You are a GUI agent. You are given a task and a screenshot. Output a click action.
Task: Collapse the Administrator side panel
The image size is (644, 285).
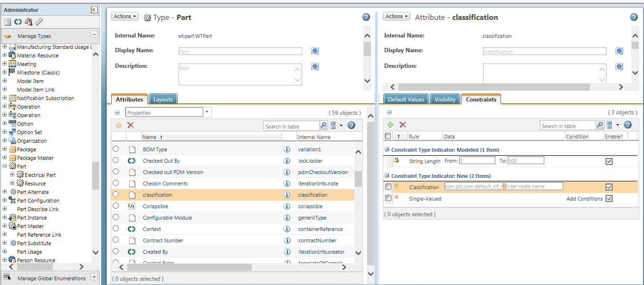click(94, 9)
